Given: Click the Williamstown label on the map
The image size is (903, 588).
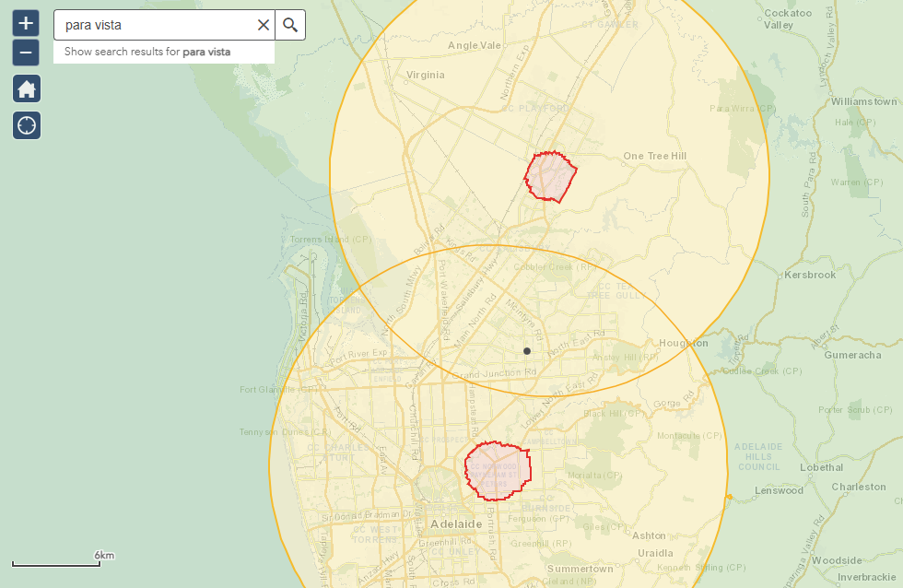Looking at the screenshot, I should [x=863, y=101].
